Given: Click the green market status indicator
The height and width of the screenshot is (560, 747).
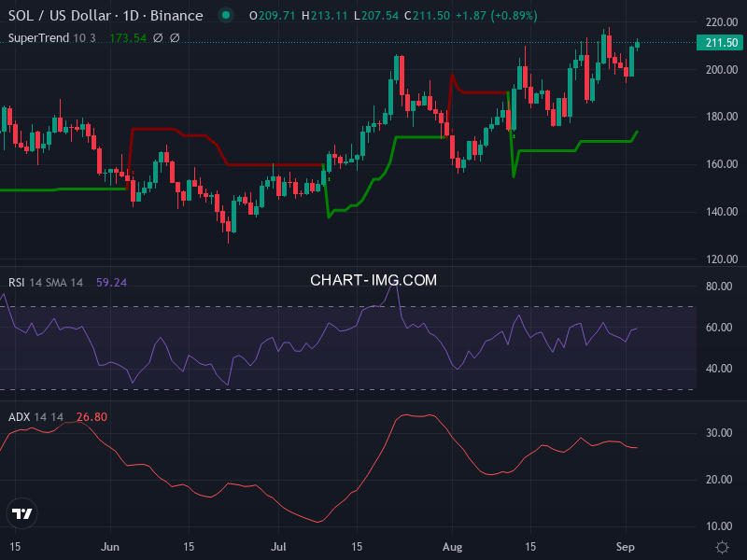Looking at the screenshot, I should (224, 16).
